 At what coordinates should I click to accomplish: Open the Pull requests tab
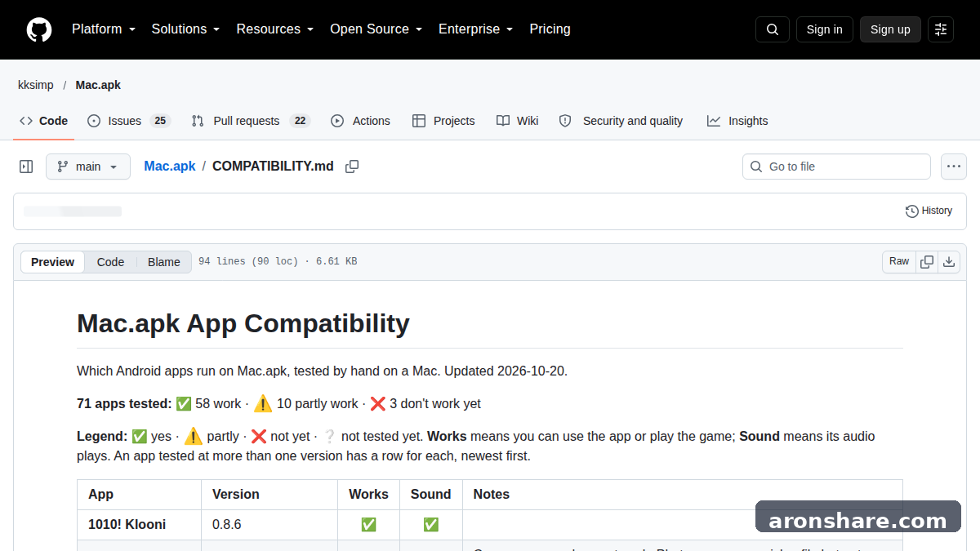(250, 121)
